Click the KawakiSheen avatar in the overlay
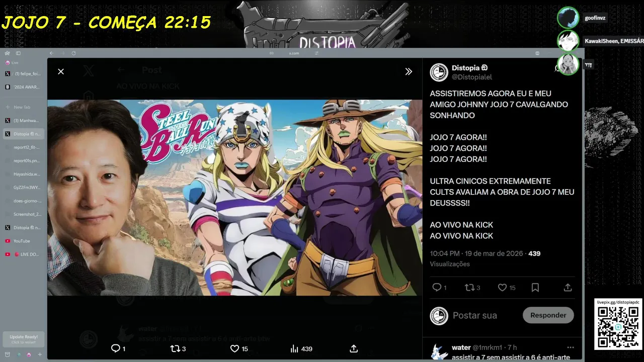 pos(568,41)
